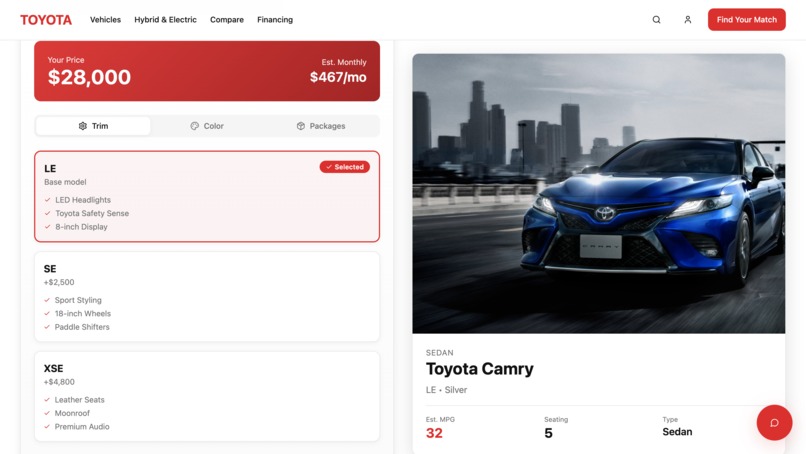Click the box icon in Packages tab
This screenshot has height=454, width=806.
(301, 126)
